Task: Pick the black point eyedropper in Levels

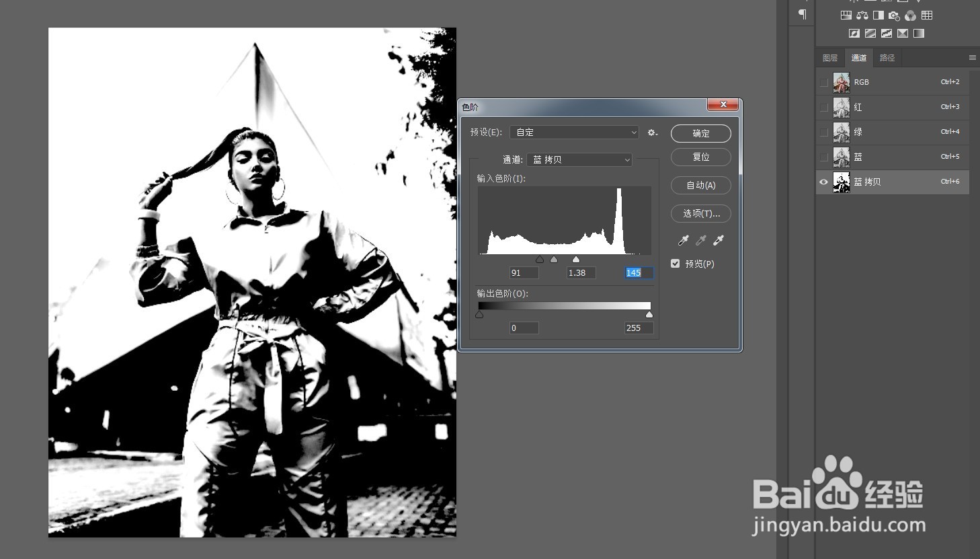Action: pos(684,240)
